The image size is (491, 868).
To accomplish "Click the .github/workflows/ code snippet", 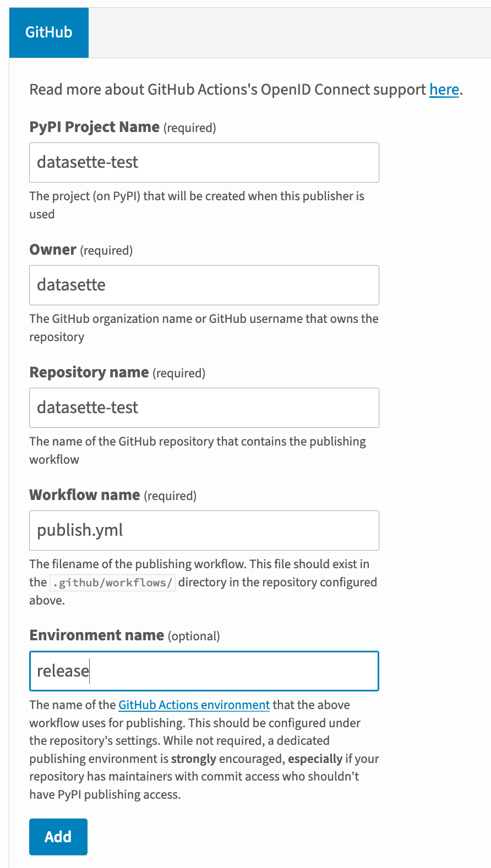I will tap(112, 582).
